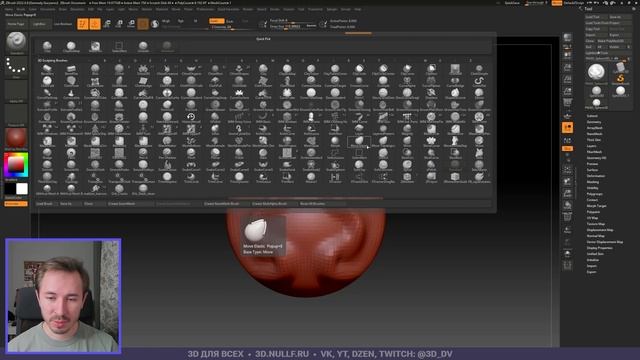Select the Topology brush

coord(71,178)
